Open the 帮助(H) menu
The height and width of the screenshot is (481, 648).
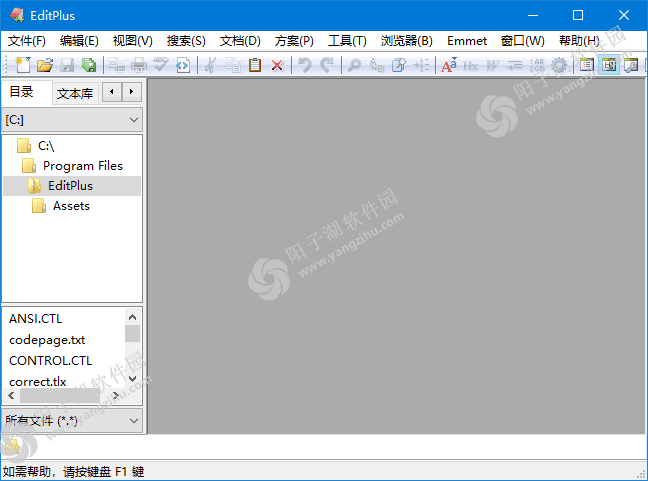(579, 41)
